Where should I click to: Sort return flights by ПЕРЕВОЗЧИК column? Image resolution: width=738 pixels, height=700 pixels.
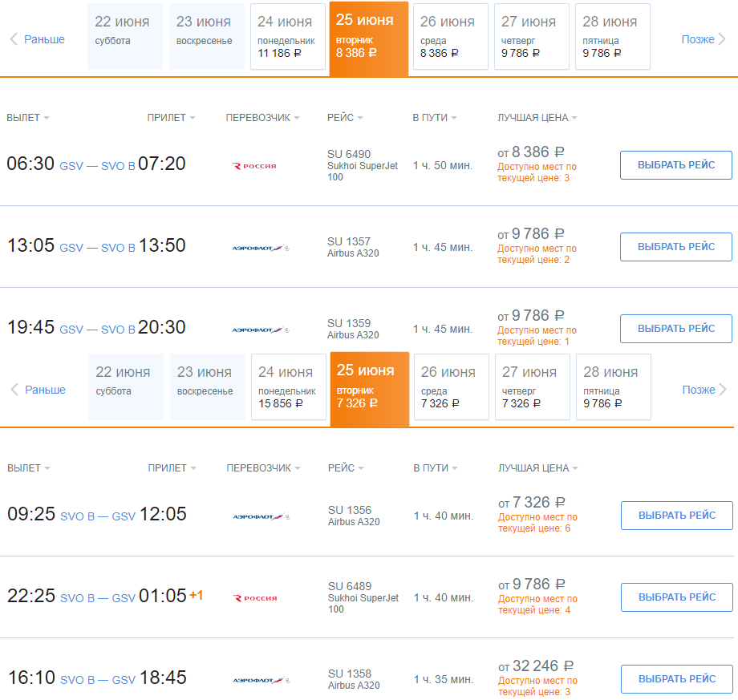point(263,468)
